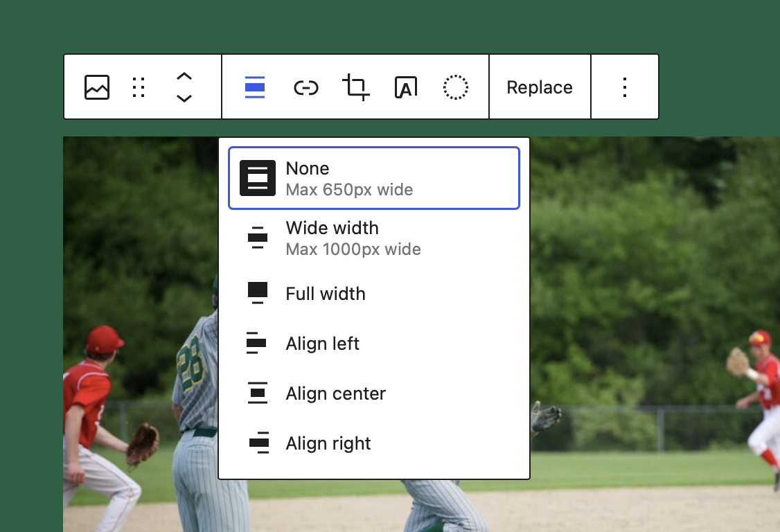
Task: Click the Image block type icon
Action: click(x=97, y=87)
